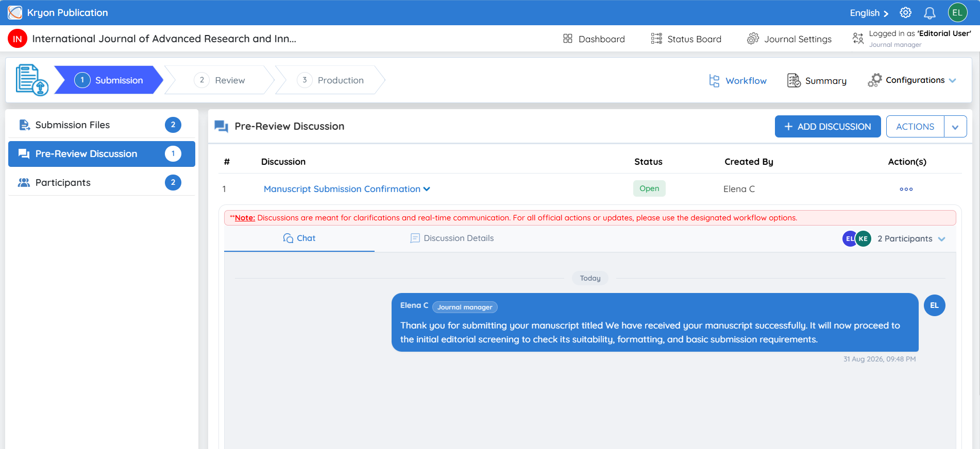This screenshot has width=980, height=449.
Task: Click the Dashboard grid icon
Action: pyautogui.click(x=568, y=39)
